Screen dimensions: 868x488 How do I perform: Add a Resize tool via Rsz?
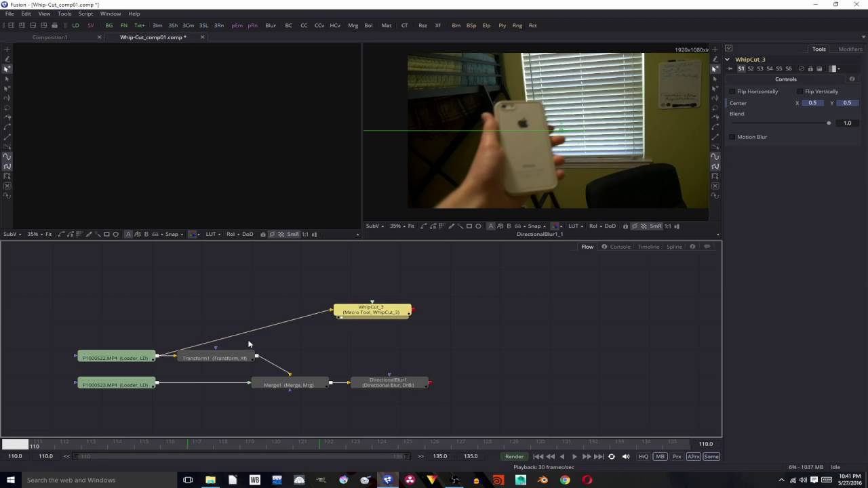pyautogui.click(x=422, y=26)
